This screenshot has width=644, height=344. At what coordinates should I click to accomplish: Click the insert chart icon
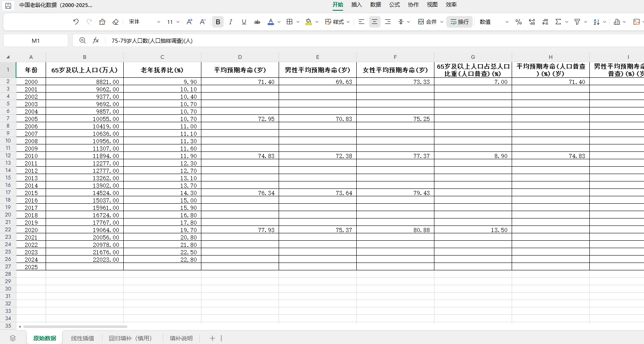617,22
